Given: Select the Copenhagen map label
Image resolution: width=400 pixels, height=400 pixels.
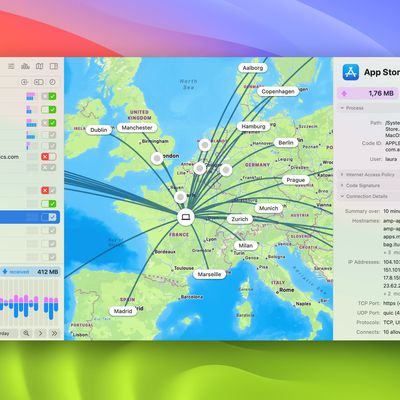Looking at the screenshot, I should 278,91.
